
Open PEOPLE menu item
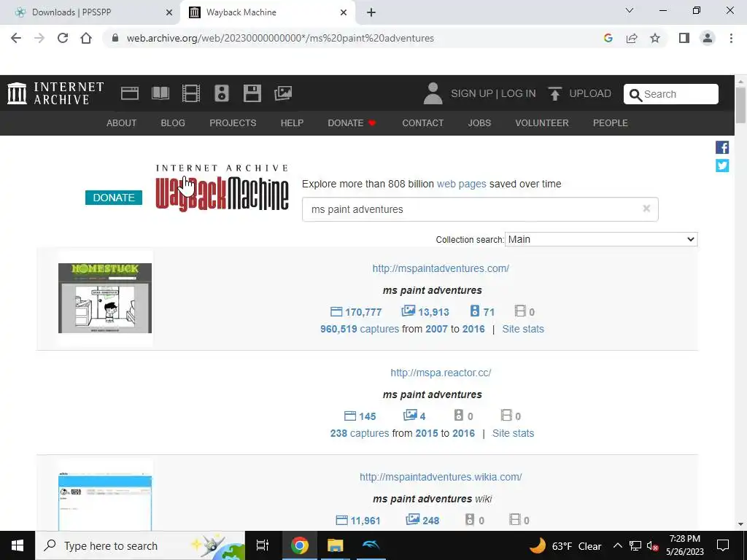[x=611, y=122]
